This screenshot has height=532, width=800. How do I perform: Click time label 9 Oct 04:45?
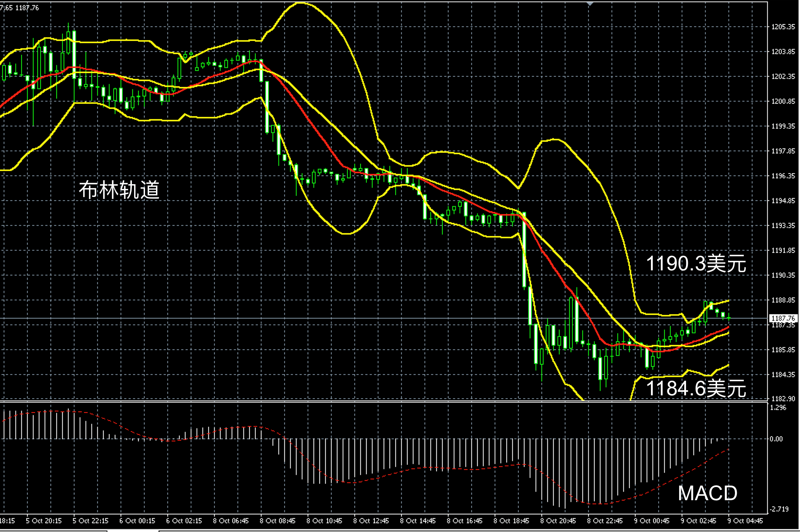coord(745,521)
